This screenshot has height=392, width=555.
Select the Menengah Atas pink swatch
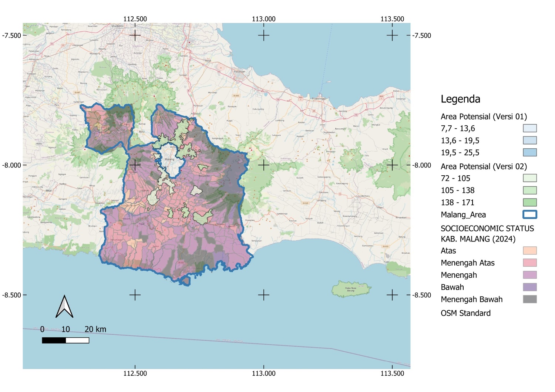pyautogui.click(x=529, y=263)
